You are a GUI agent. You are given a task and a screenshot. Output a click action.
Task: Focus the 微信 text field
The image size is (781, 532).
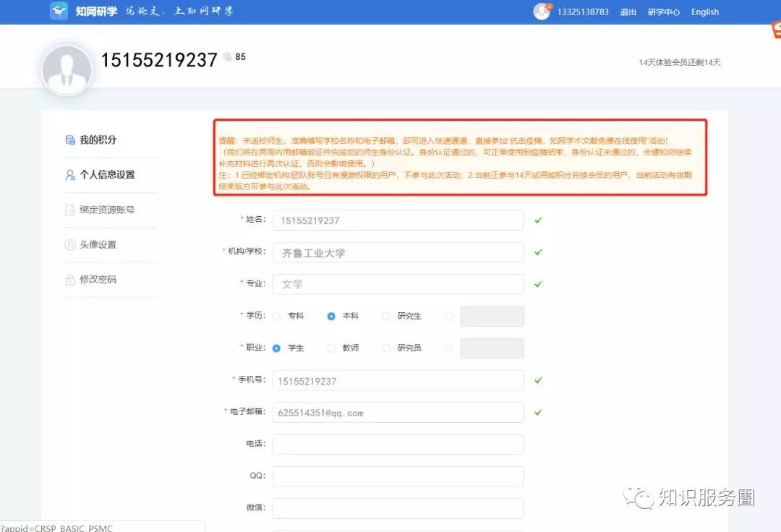click(x=397, y=508)
